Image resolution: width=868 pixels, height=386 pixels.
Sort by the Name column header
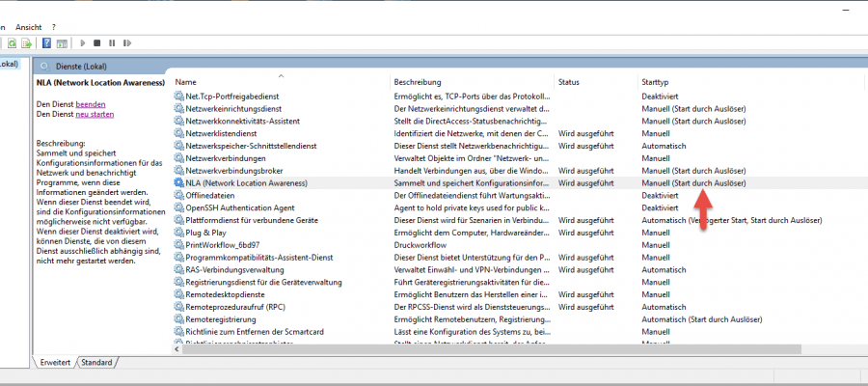coord(185,82)
